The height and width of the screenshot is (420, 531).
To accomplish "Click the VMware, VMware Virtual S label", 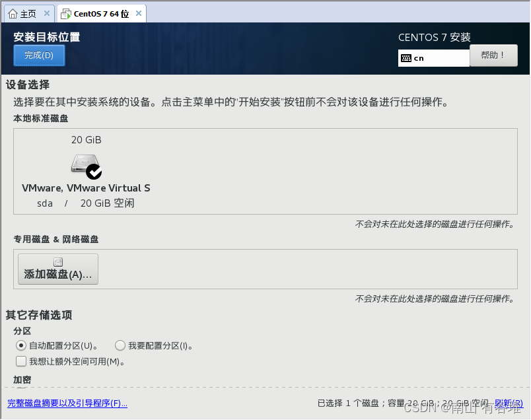I will click(86, 188).
